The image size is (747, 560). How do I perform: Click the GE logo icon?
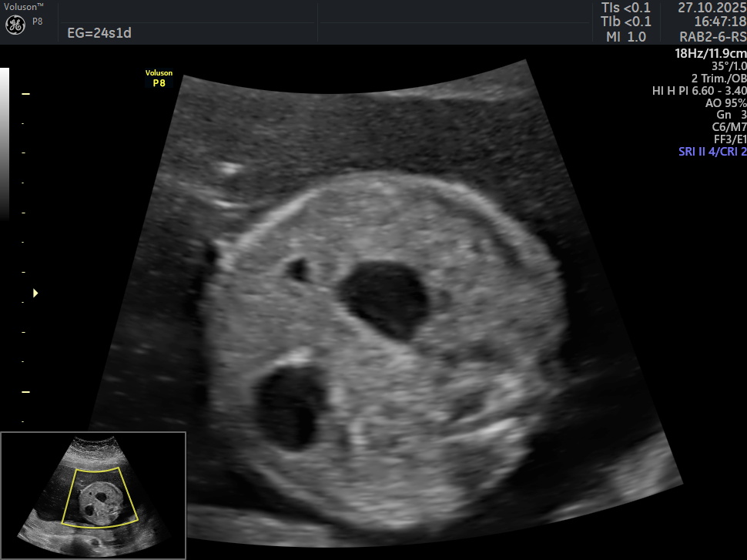(15, 25)
